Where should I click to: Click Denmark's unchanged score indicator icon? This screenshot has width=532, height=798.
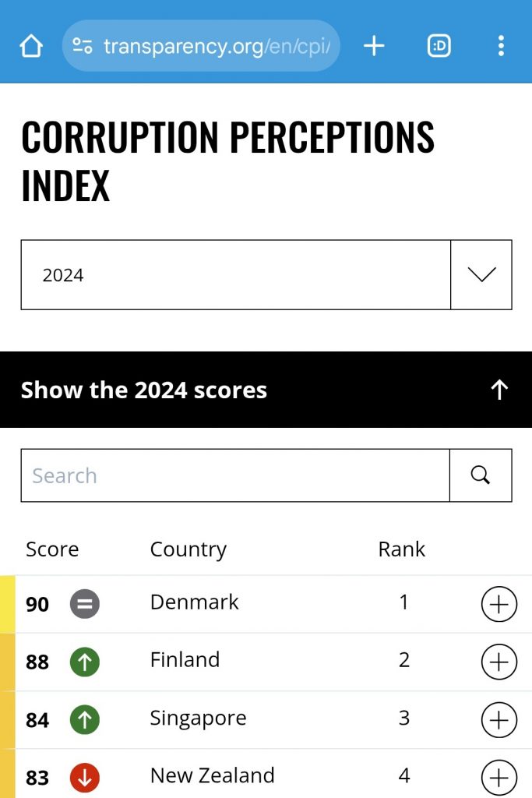[x=84, y=604]
